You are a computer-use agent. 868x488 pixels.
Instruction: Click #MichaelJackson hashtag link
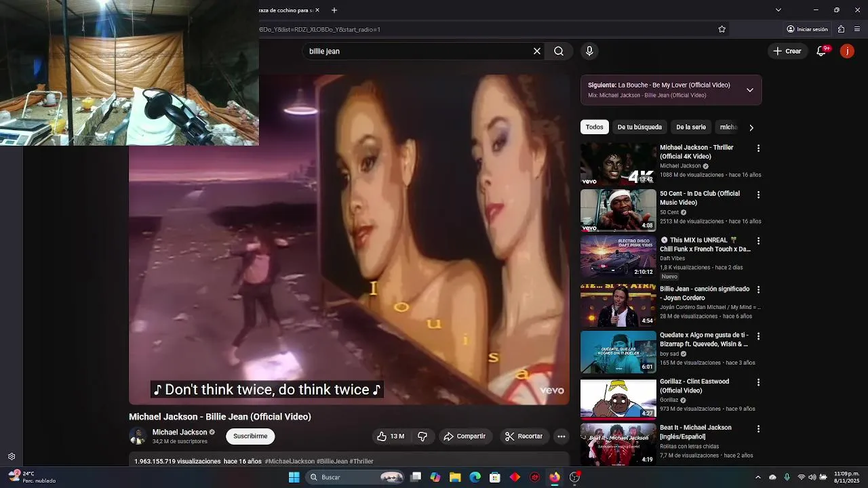(x=290, y=462)
